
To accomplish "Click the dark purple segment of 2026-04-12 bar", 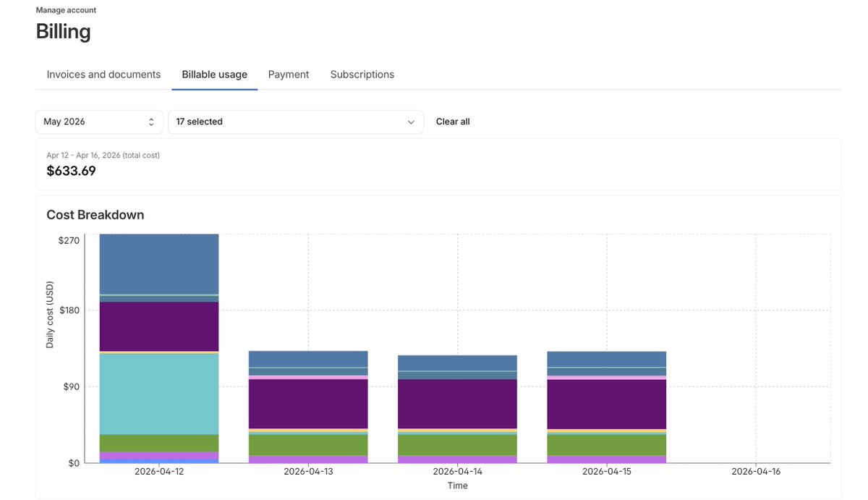I will pos(159,326).
